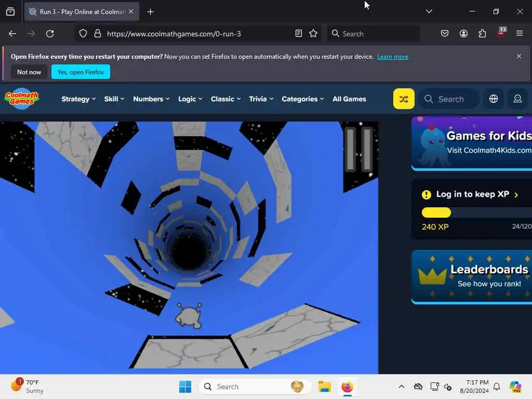Screen dimensions: 532x399
Task: Focus the Firefox toolbar search box
Action: coord(373,34)
